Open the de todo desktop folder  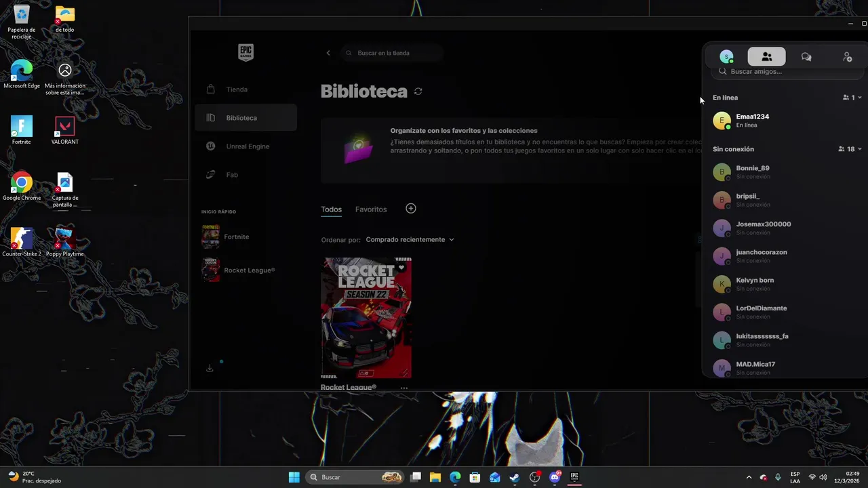65,19
